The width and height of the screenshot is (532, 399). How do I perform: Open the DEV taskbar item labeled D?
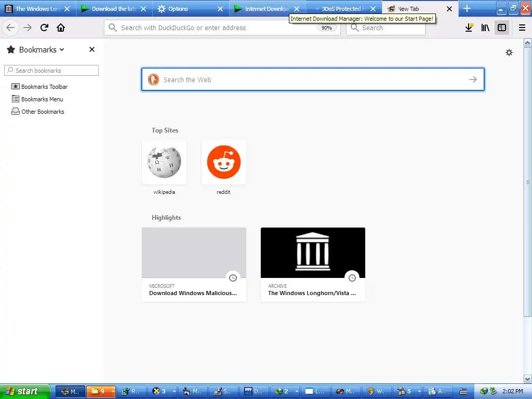coord(255,391)
